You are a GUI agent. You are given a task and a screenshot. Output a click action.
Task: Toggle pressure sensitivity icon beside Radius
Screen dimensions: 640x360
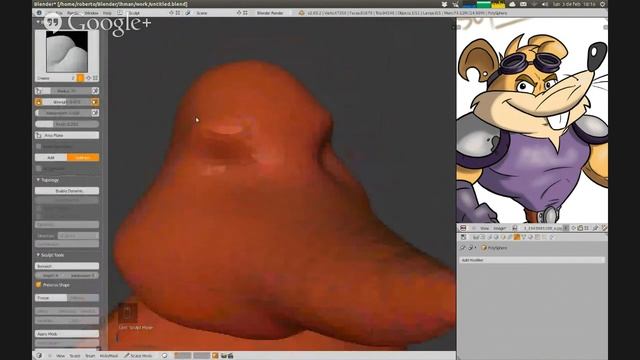(x=95, y=91)
